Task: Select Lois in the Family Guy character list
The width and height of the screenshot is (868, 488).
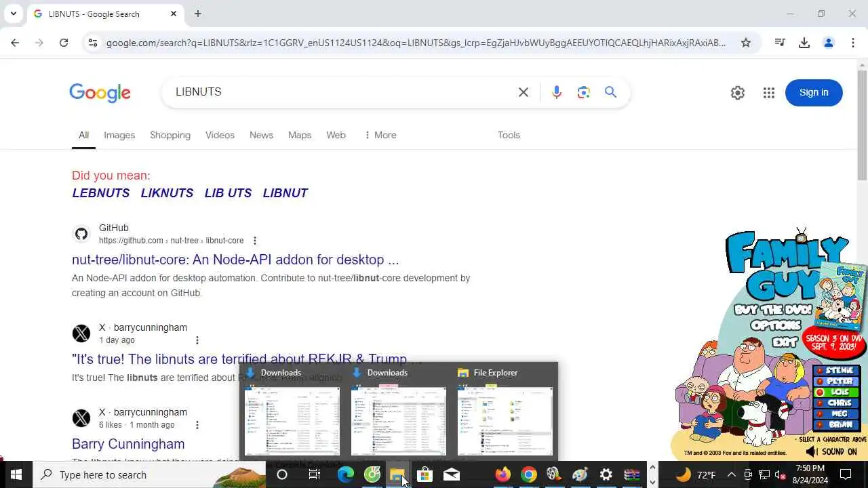Action: 837,392
